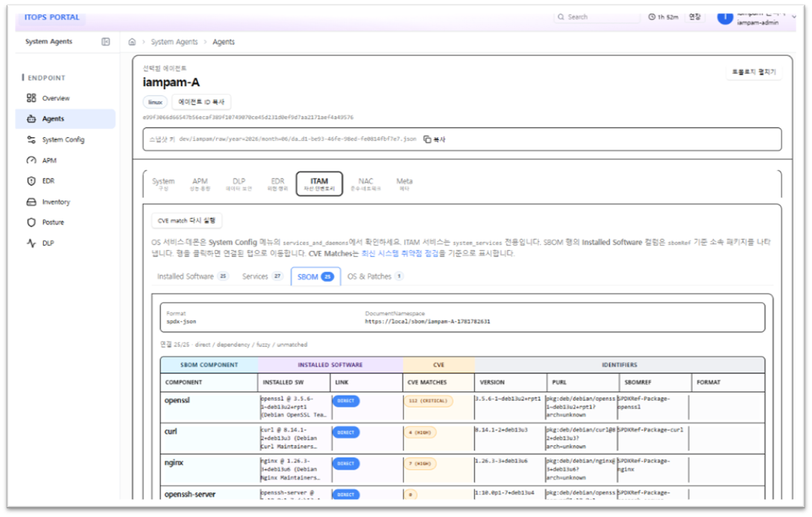The height and width of the screenshot is (517, 812).
Task: Open the Installed Software sub-tab
Action: [192, 276]
